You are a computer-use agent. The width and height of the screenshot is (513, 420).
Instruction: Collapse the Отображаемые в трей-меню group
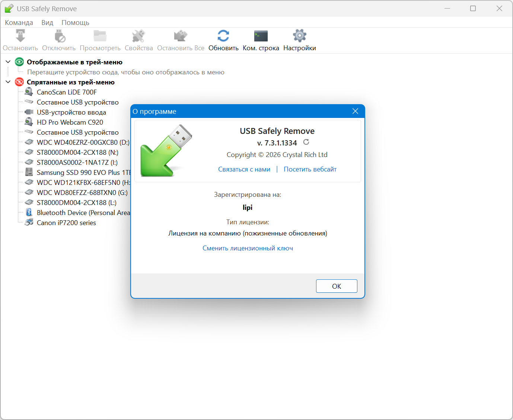coord(8,62)
